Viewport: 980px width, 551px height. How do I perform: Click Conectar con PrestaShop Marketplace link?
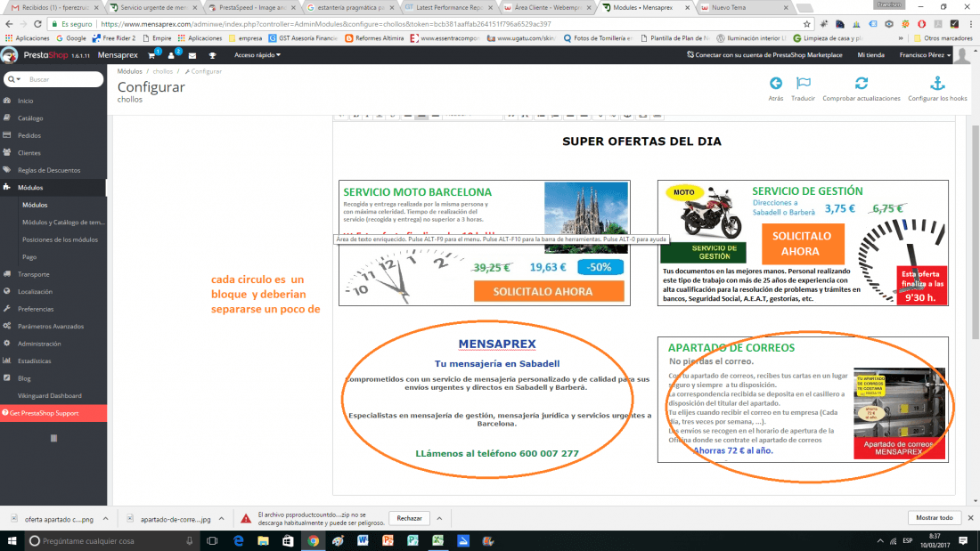(x=764, y=55)
